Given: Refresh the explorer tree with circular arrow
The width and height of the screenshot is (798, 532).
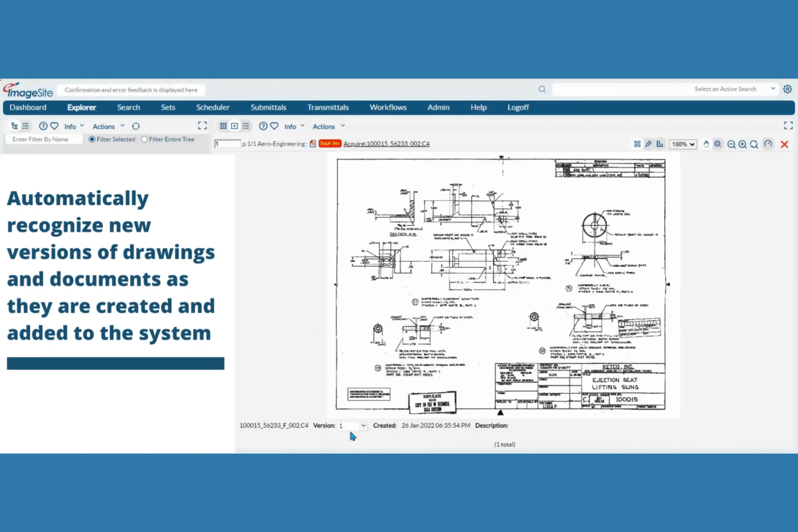Looking at the screenshot, I should coord(136,126).
